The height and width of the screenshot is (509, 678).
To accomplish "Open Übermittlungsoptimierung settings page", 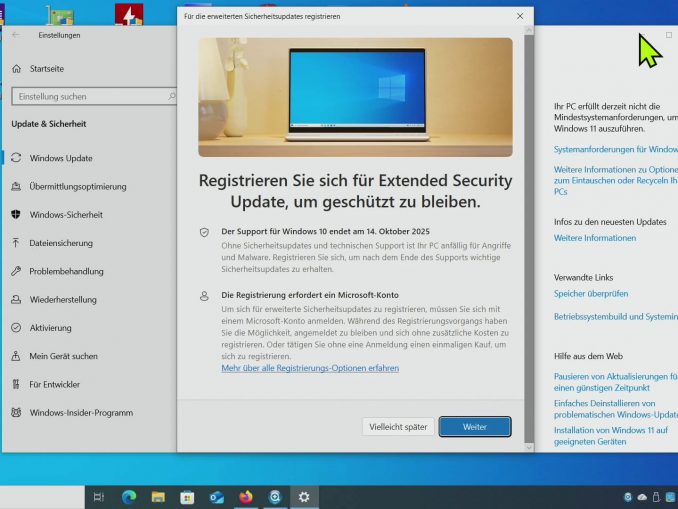I will pos(77,187).
